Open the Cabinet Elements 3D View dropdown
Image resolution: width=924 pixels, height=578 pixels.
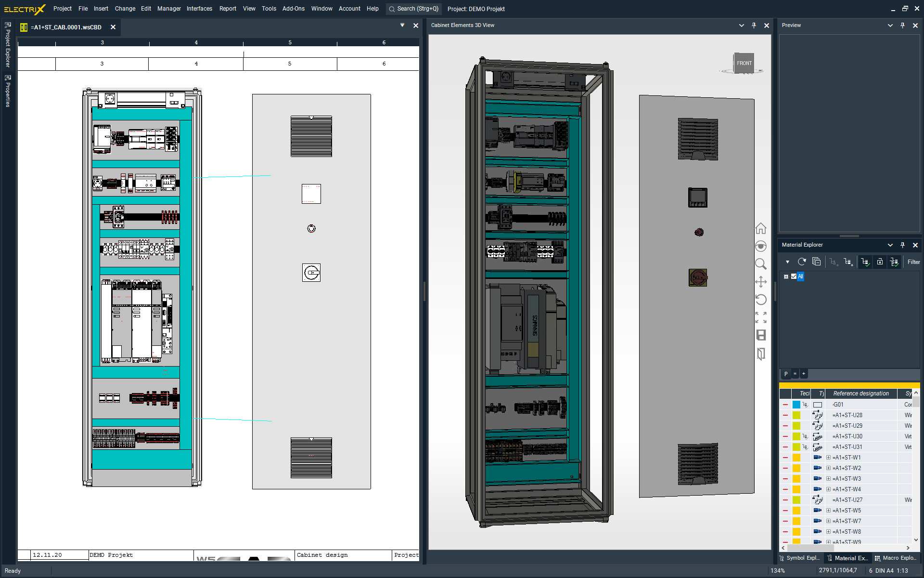[741, 25]
